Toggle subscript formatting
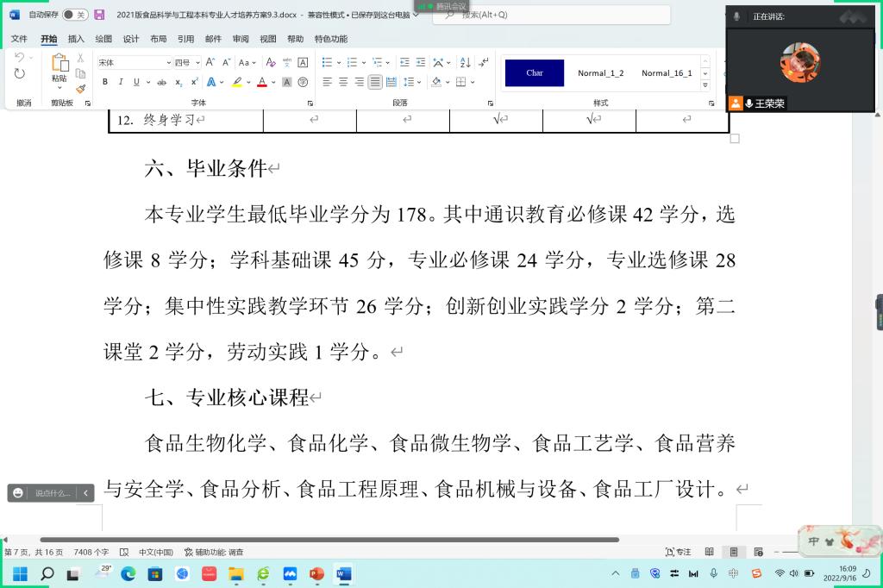883x588 pixels. click(178, 82)
